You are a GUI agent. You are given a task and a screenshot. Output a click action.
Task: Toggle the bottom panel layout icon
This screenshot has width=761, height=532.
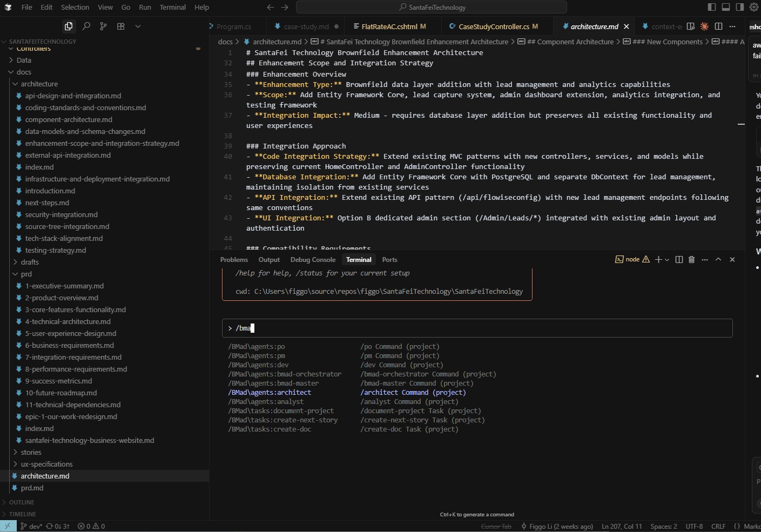[x=726, y=7]
